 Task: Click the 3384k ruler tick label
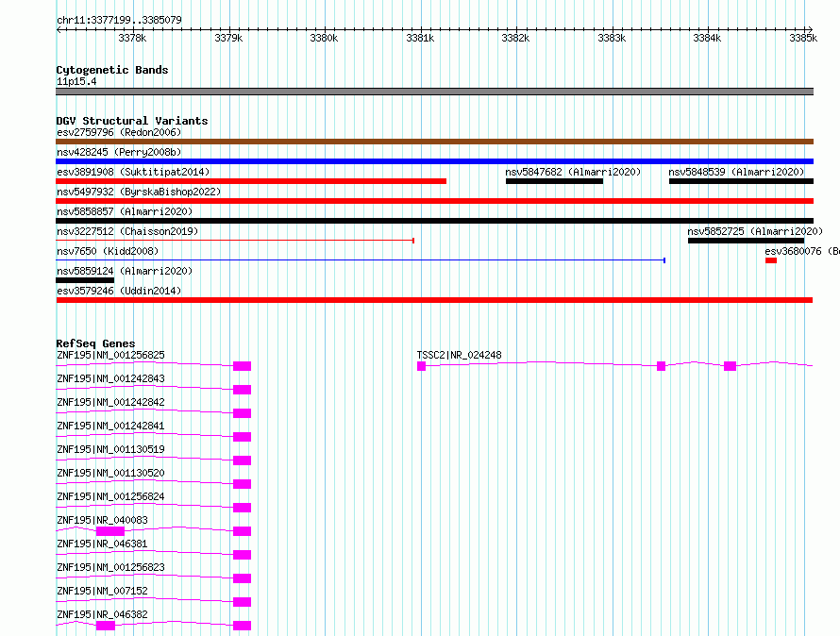(707, 38)
